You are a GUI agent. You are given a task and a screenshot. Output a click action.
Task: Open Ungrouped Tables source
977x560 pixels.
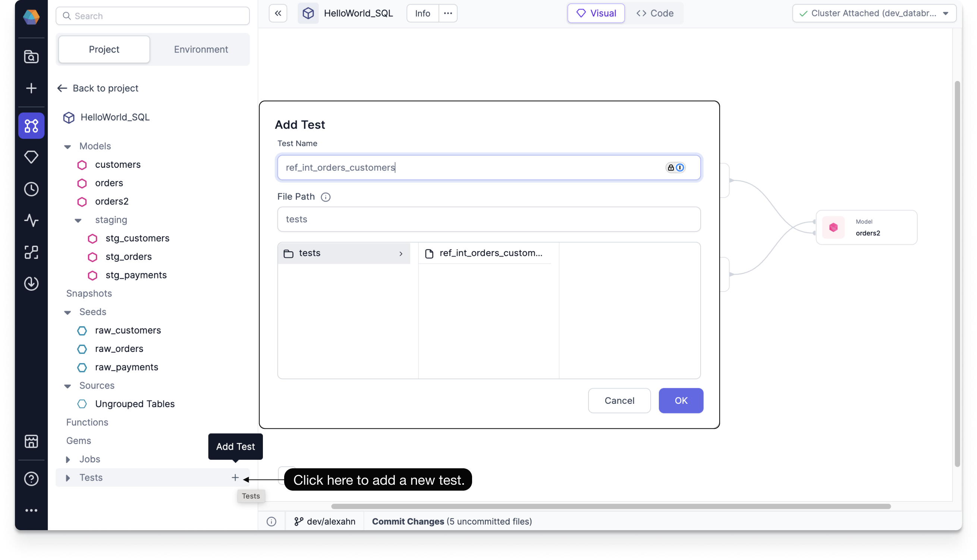(x=135, y=404)
